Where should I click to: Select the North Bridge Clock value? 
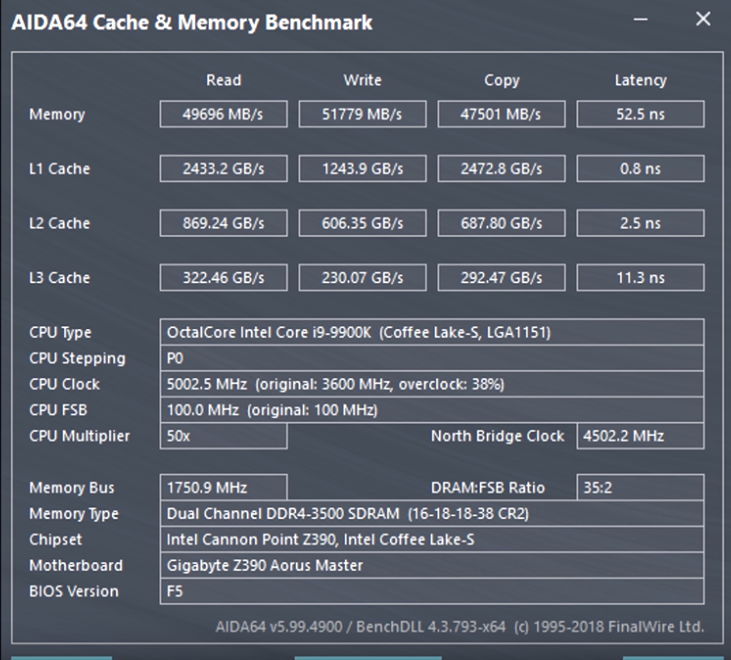point(640,436)
